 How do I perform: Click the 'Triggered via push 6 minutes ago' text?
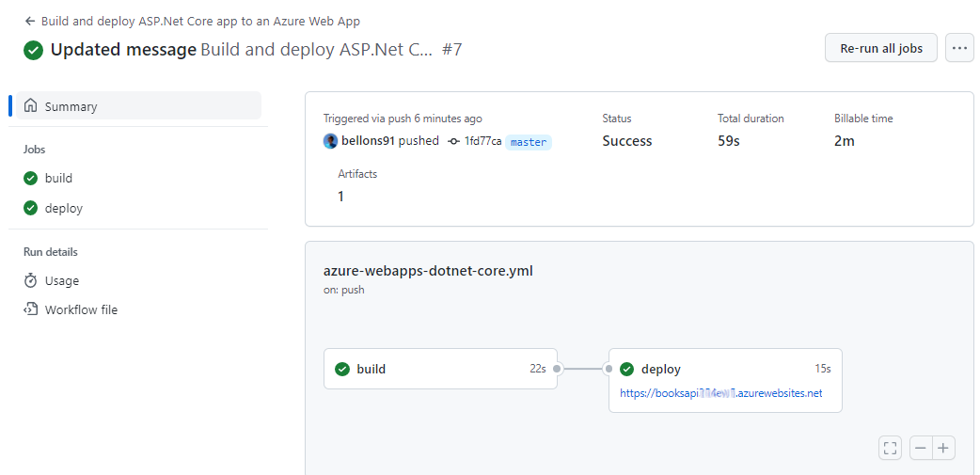[403, 119]
